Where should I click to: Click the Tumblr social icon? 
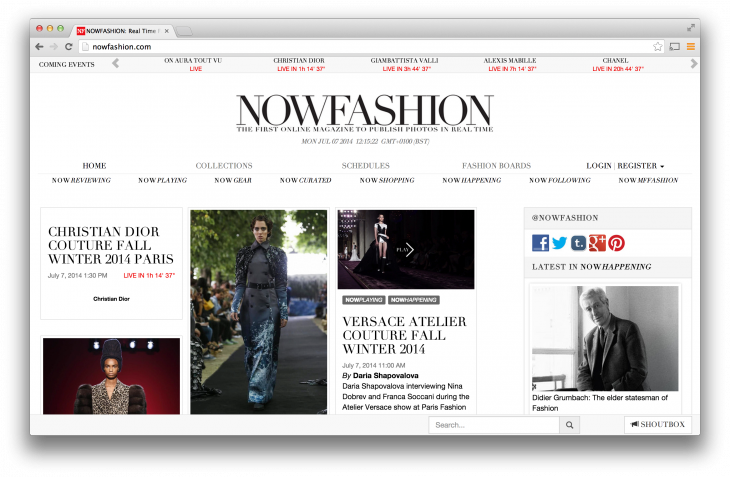pyautogui.click(x=579, y=243)
